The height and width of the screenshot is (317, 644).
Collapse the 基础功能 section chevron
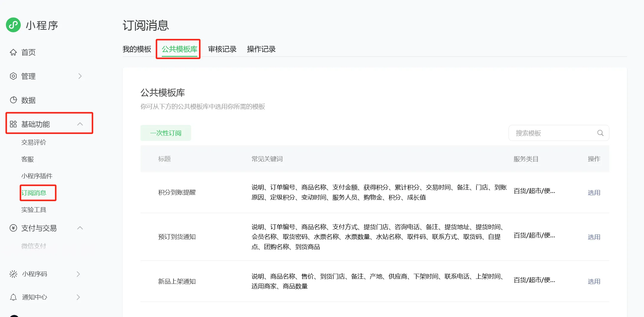80,124
